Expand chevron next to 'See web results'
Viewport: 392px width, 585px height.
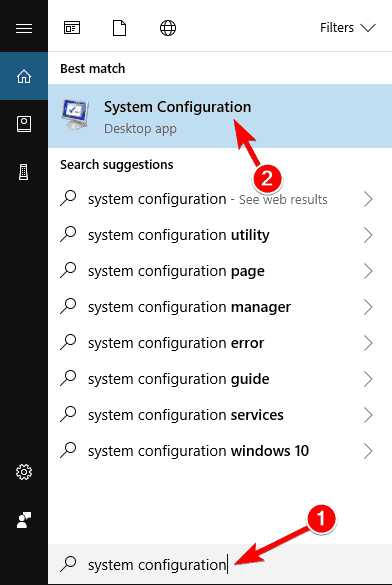click(368, 199)
